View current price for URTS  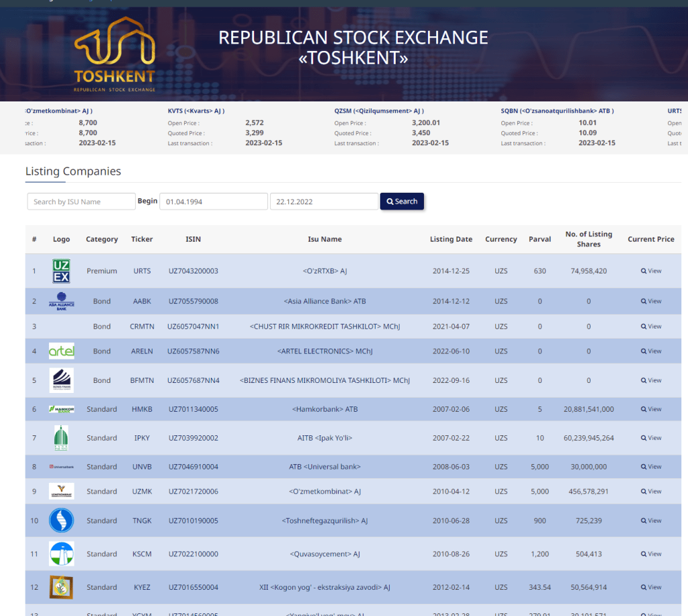651,271
